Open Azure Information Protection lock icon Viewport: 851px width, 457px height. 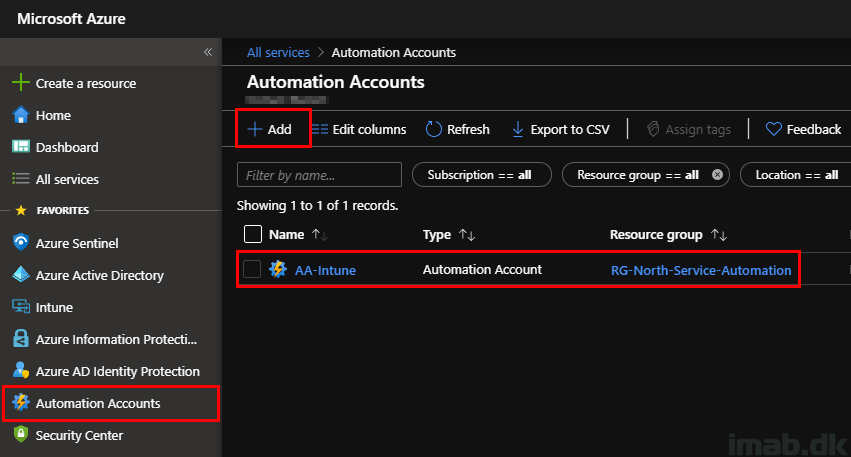[x=21, y=339]
